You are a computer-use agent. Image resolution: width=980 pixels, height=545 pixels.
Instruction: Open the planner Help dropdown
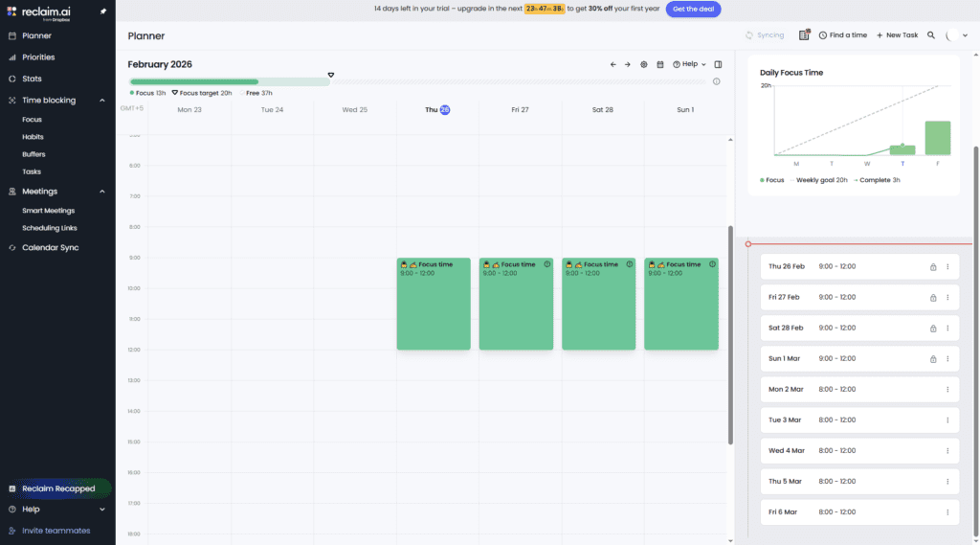click(689, 64)
